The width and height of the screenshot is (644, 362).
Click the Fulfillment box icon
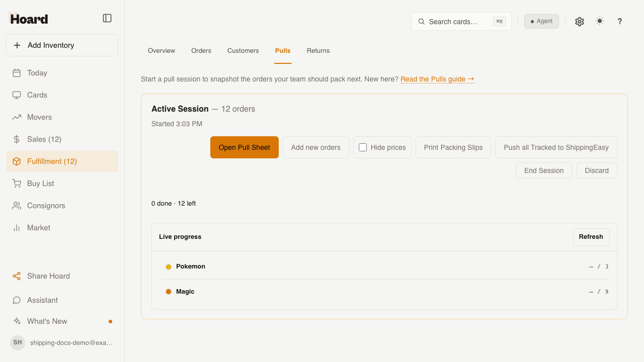17,161
